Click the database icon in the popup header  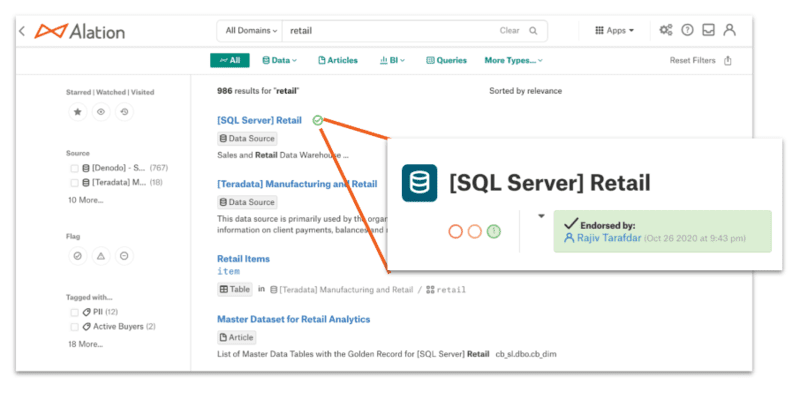(x=419, y=183)
